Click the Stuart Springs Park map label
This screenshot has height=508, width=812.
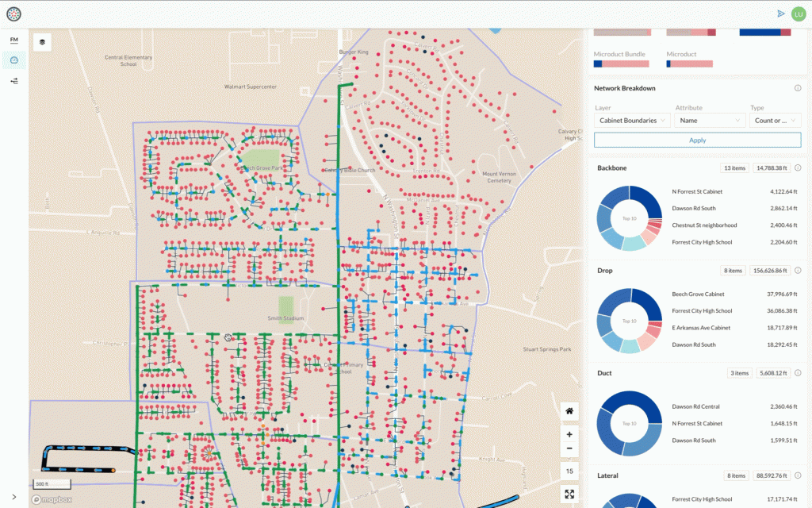point(547,349)
